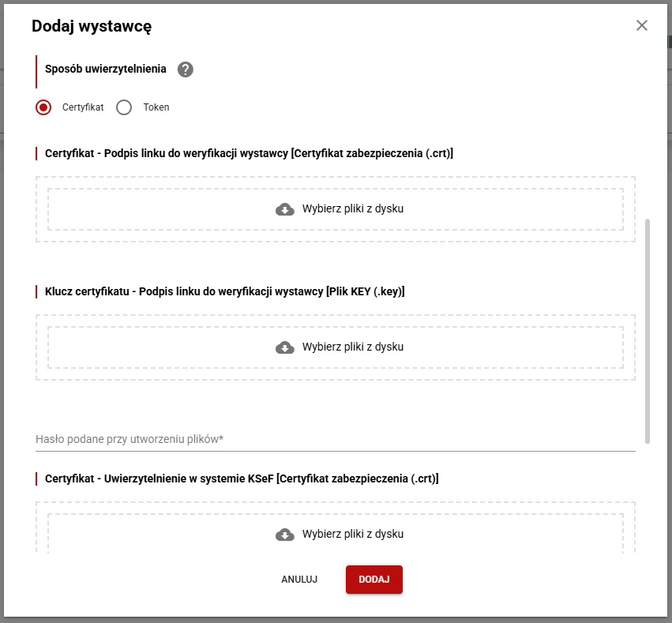Viewport: 672px width, 623px height.
Task: Click the Sposób uwierzytelnienia section heading
Action: click(106, 69)
